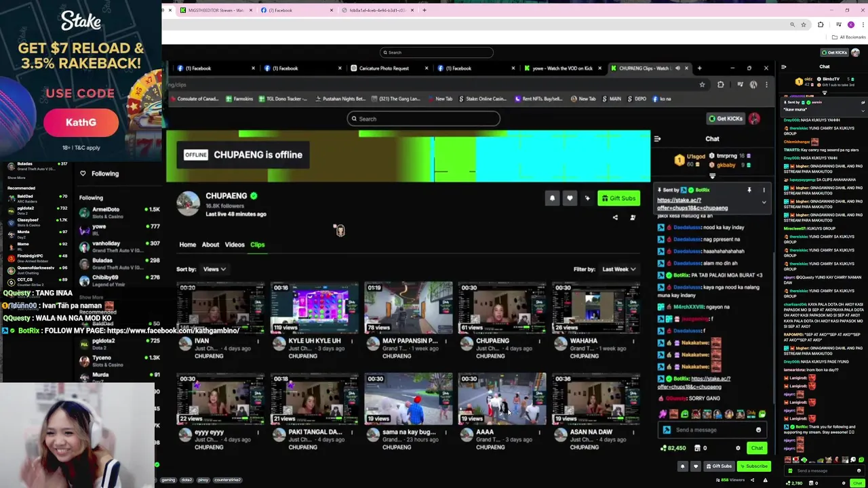The height and width of the screenshot is (488, 868).
Task: Open the outer browser extensions icon
Action: [821, 25]
